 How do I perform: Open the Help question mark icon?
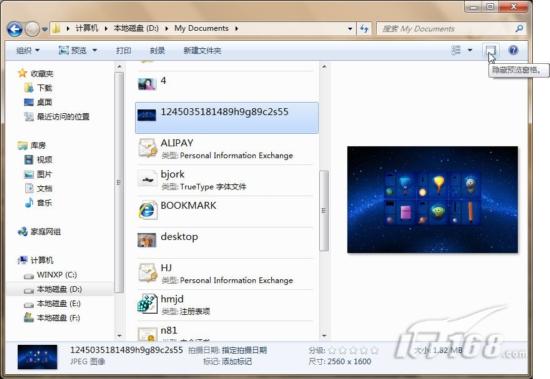tap(513, 50)
